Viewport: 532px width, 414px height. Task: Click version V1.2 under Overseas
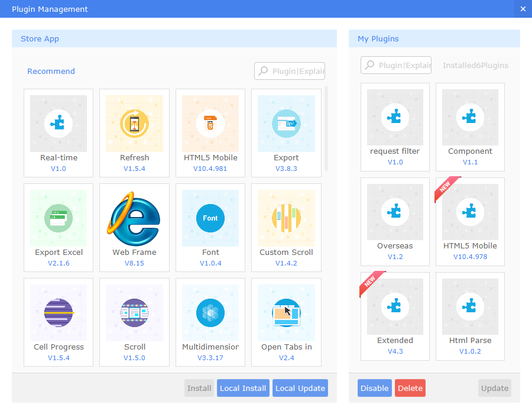tap(395, 257)
